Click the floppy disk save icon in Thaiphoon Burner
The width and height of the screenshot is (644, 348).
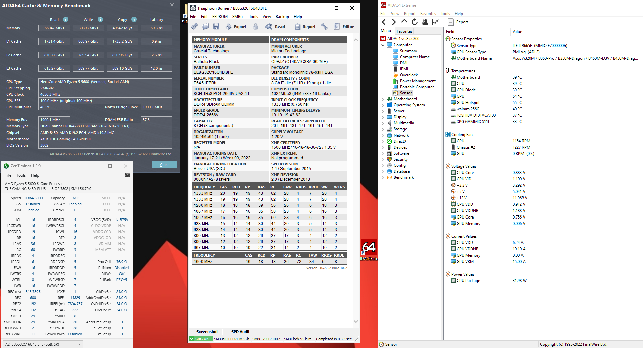pyautogui.click(x=216, y=27)
